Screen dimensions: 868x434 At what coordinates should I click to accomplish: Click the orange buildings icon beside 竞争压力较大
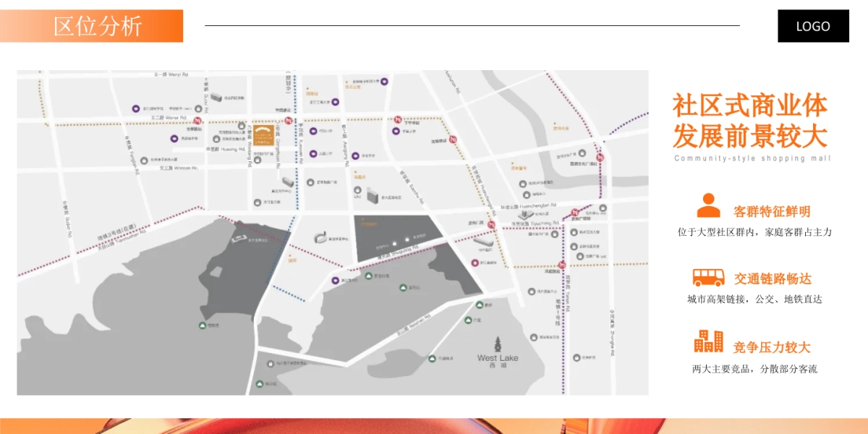point(708,341)
